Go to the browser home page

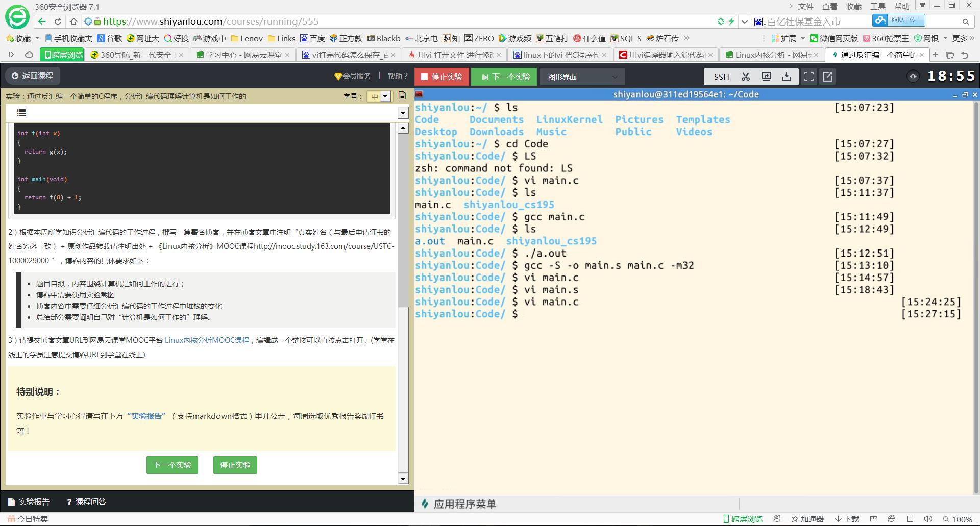point(73,21)
